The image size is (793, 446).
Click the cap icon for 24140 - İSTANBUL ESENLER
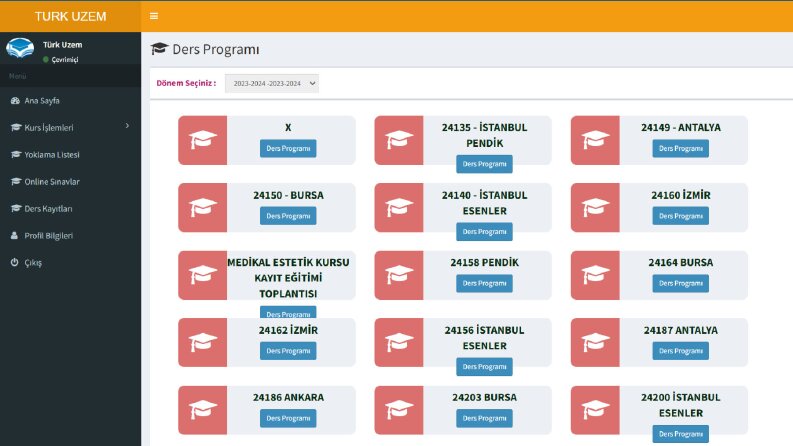pyautogui.click(x=399, y=207)
